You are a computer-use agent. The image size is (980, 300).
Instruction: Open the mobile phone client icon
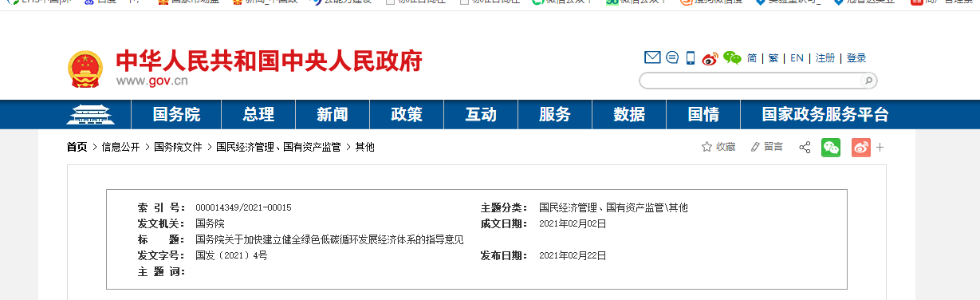pyautogui.click(x=691, y=57)
